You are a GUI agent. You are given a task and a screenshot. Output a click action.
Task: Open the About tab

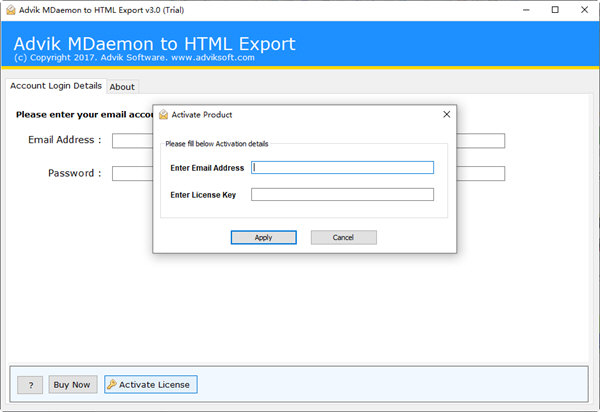pos(122,87)
